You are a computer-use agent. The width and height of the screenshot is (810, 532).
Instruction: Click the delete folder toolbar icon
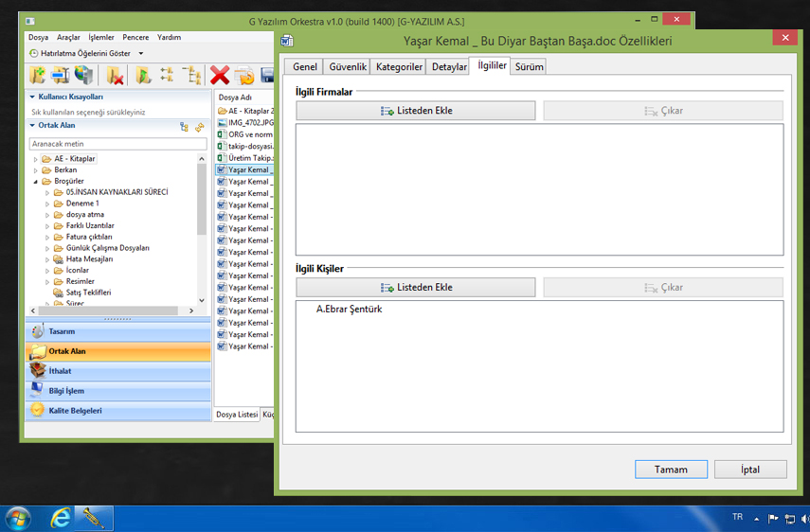(117, 76)
